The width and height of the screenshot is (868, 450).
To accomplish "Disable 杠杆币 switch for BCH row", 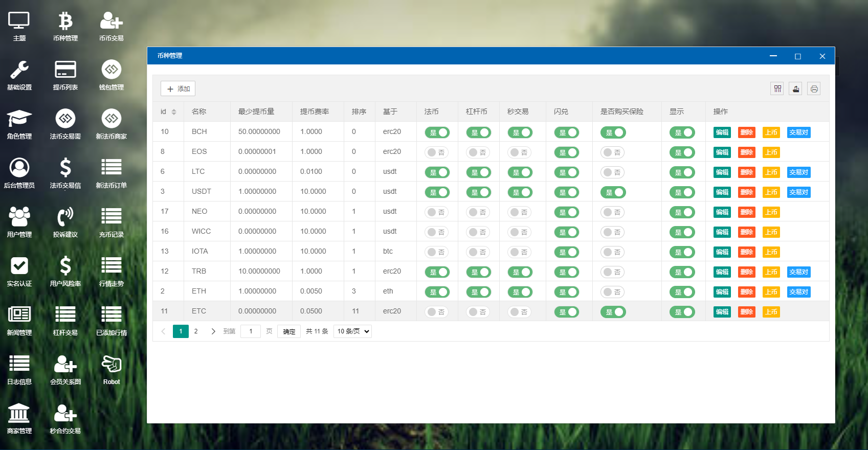I will coord(478,132).
